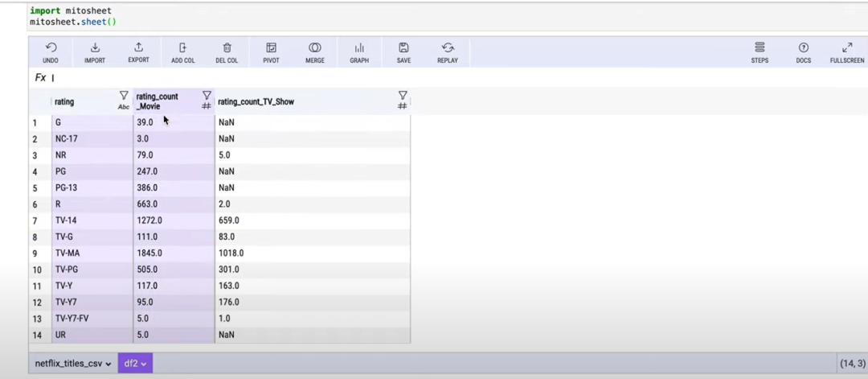
Task: Select movie count cell 95.0
Action: (x=174, y=302)
